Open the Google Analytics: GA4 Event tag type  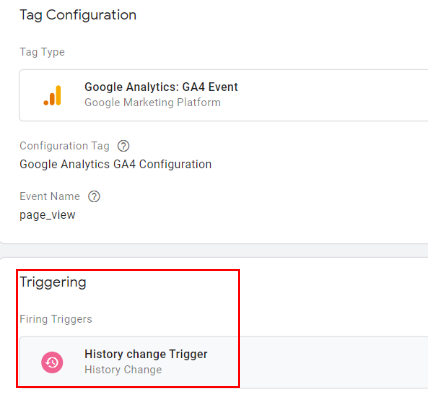pyautogui.click(x=161, y=87)
